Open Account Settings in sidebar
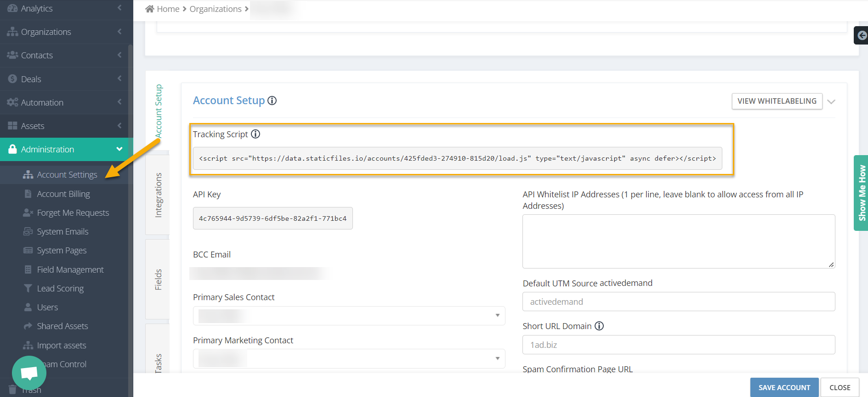The height and width of the screenshot is (397, 868). (67, 174)
